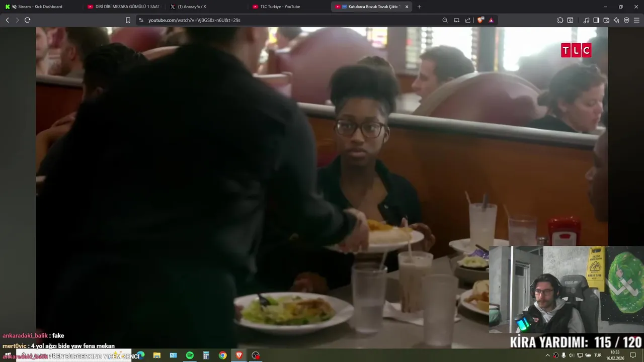The image size is (644, 362).
Task: Toggle the browser sidebar panel
Action: 596,20
